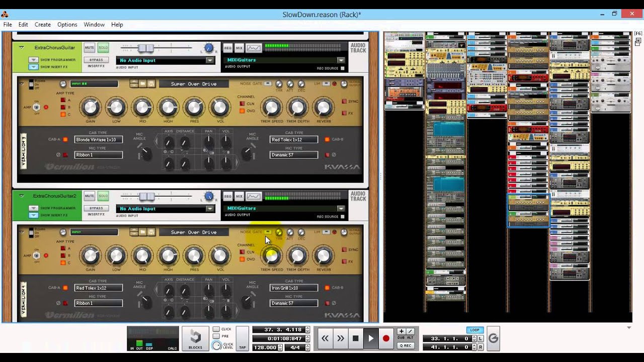The width and height of the screenshot is (644, 362).
Task: Start recording with the red Record button
Action: coord(386,338)
